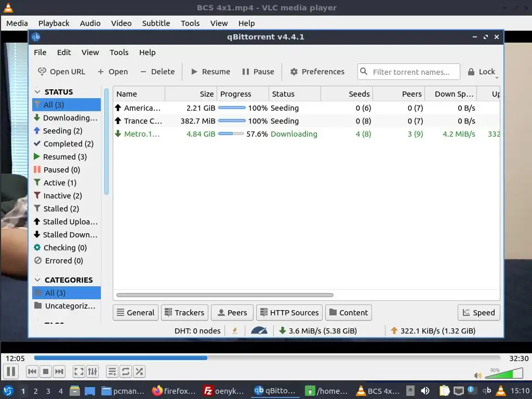Resume torrents using the Resume button
This screenshot has height=399, width=532.
pyautogui.click(x=211, y=72)
